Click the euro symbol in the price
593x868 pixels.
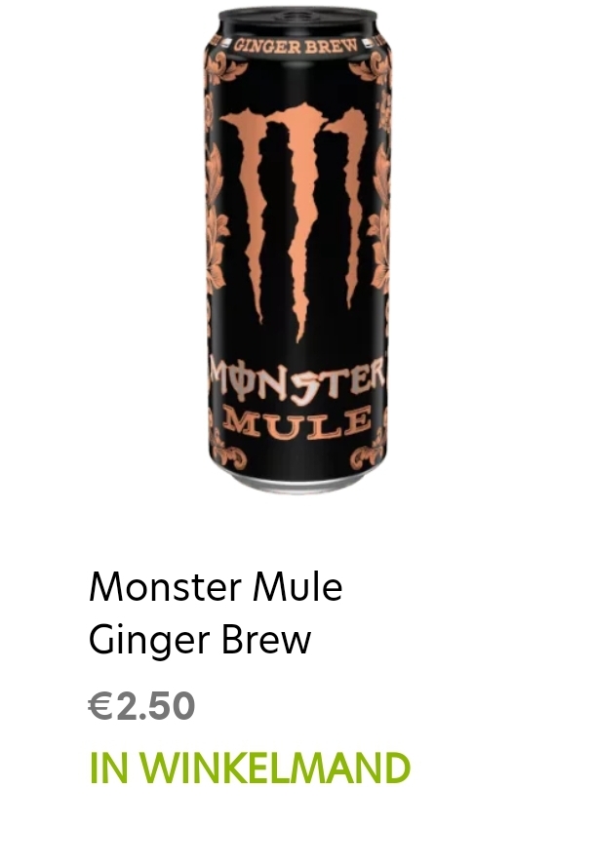100,706
